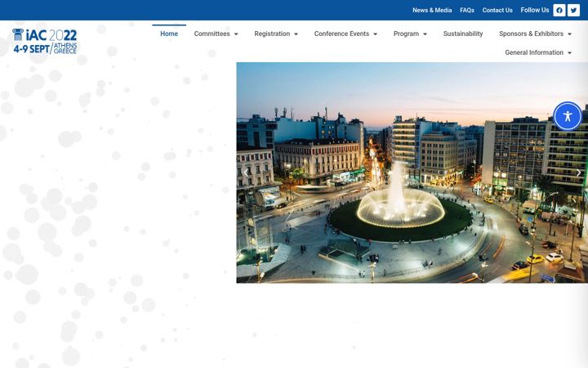Expand the Registration dropdown arrow
588x368 pixels.
(296, 34)
